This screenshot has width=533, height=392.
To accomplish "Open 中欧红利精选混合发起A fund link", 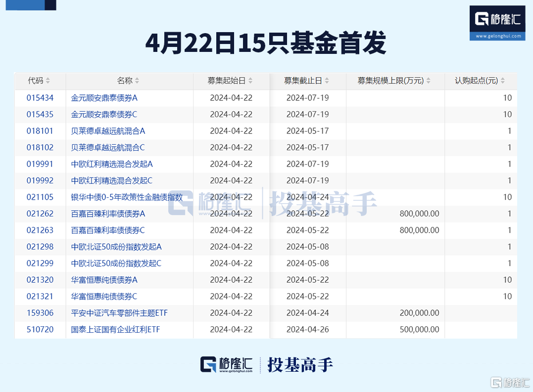I will click(x=112, y=164).
